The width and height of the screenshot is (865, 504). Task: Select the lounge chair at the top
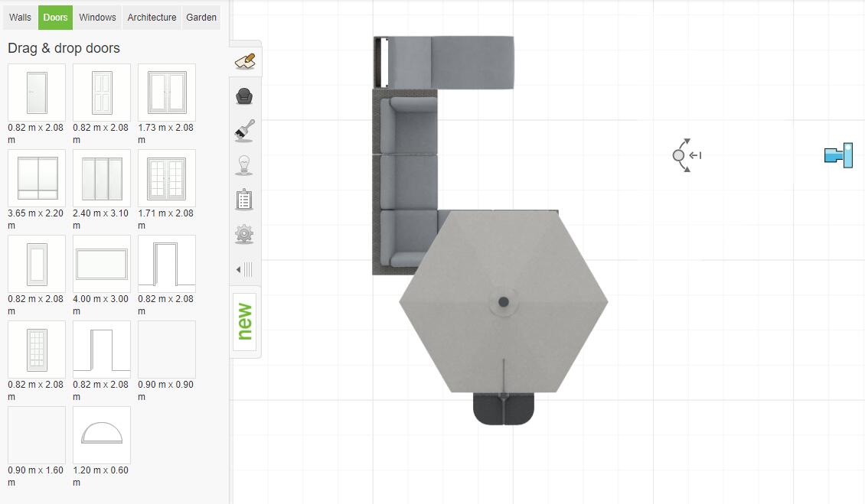click(444, 62)
